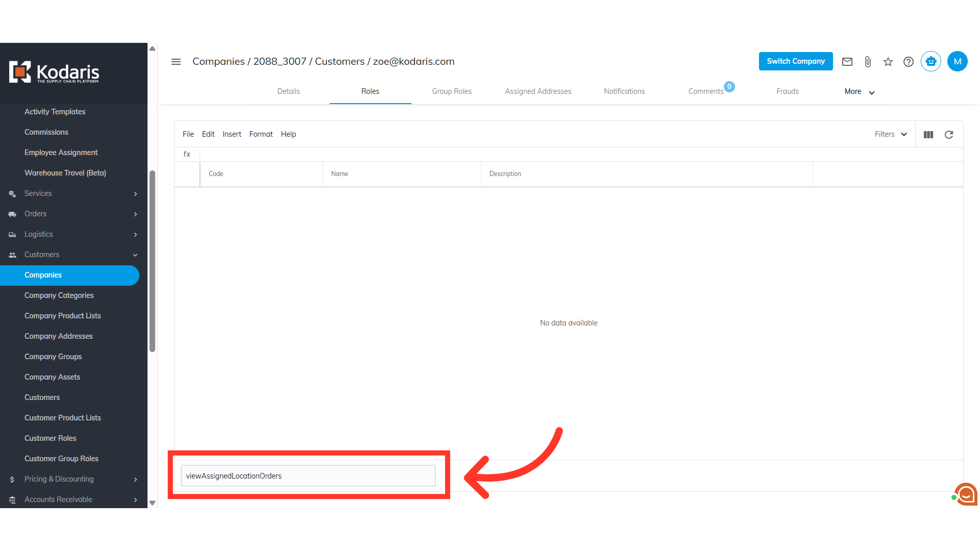Expand the Filters dropdown
The image size is (980, 551).
pyautogui.click(x=891, y=134)
